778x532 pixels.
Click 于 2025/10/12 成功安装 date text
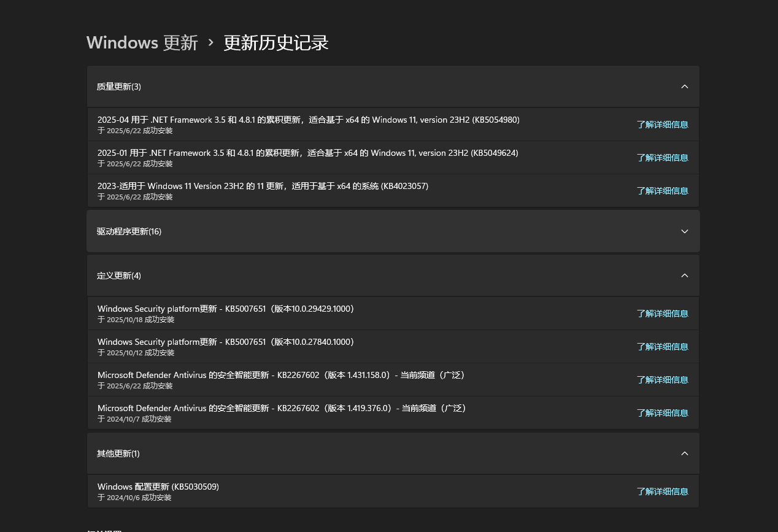click(136, 353)
